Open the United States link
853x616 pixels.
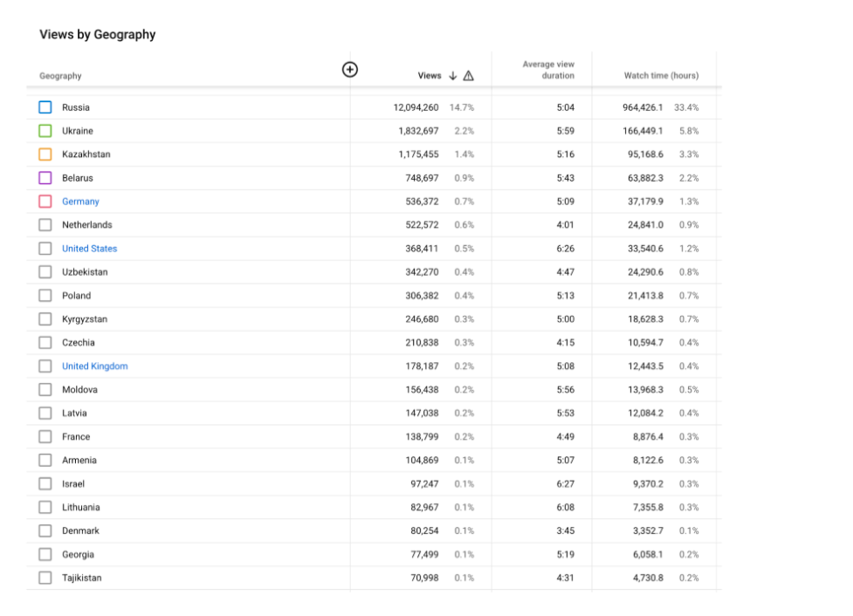pos(89,249)
